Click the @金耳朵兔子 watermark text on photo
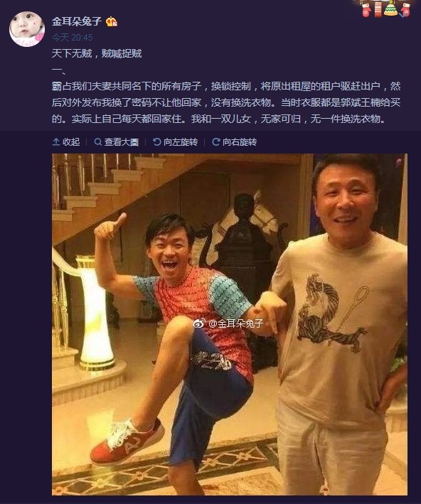 [236, 323]
